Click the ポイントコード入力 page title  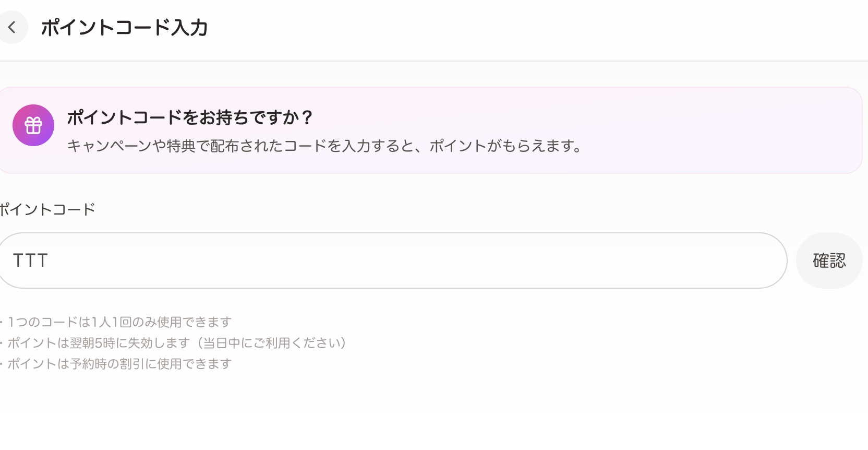(x=124, y=28)
